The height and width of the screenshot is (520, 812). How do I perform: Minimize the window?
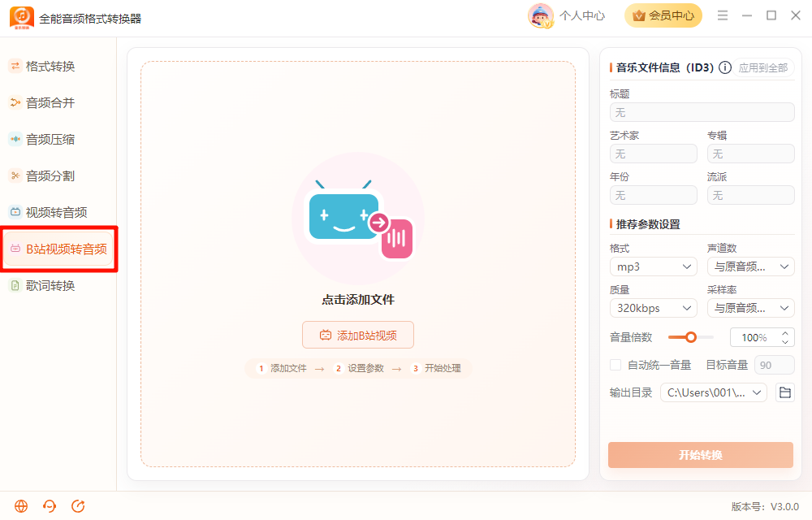click(747, 15)
